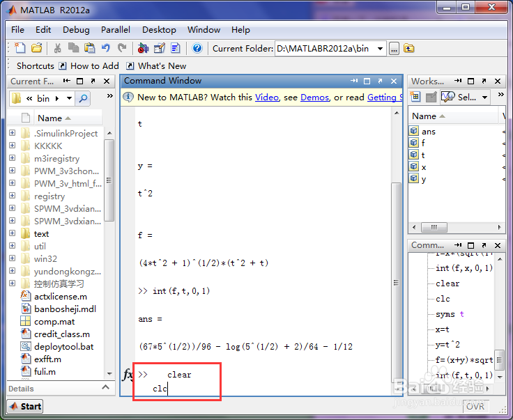Expand the registry folder node
The height and width of the screenshot is (420, 513).
tap(13, 196)
